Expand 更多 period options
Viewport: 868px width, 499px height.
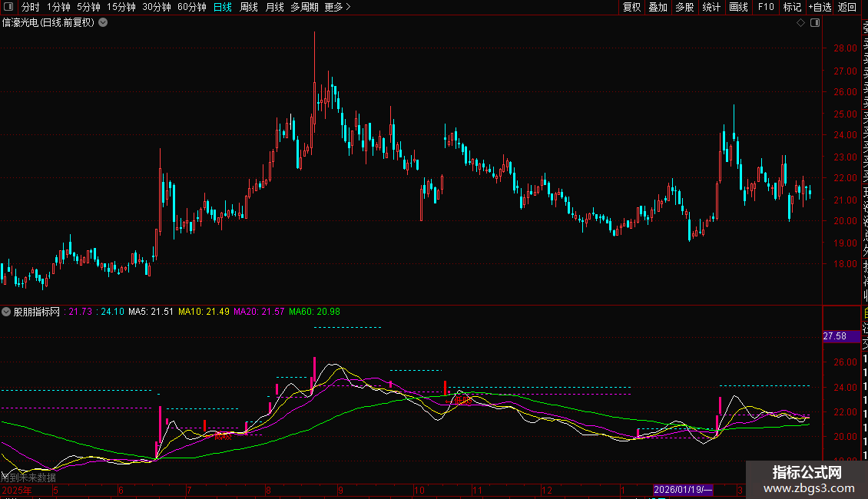click(337, 7)
